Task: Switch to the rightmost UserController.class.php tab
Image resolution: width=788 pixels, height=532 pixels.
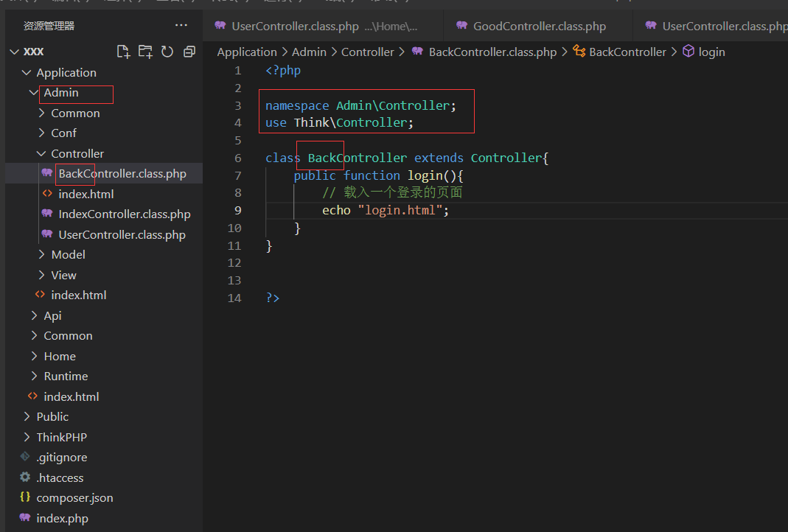Action: click(x=711, y=26)
